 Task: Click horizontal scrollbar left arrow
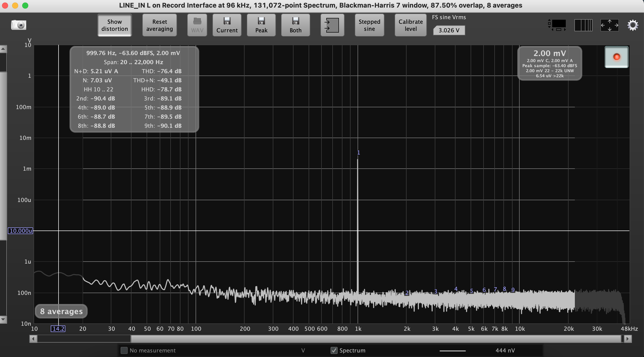click(x=33, y=339)
